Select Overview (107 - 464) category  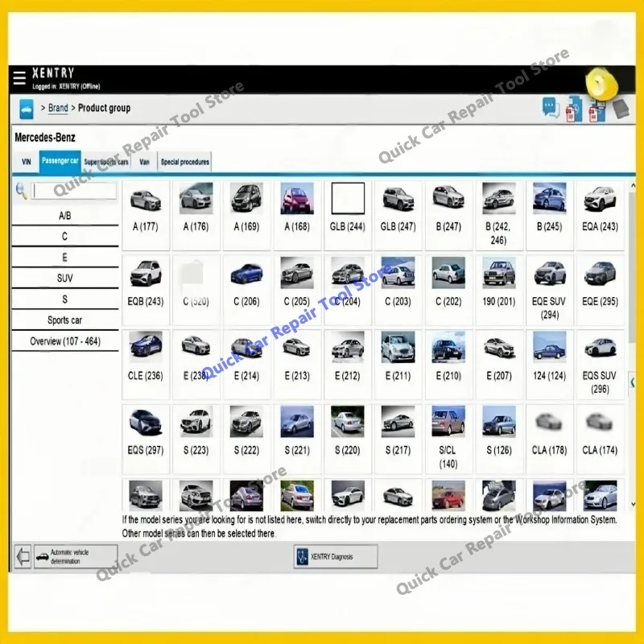point(65,341)
